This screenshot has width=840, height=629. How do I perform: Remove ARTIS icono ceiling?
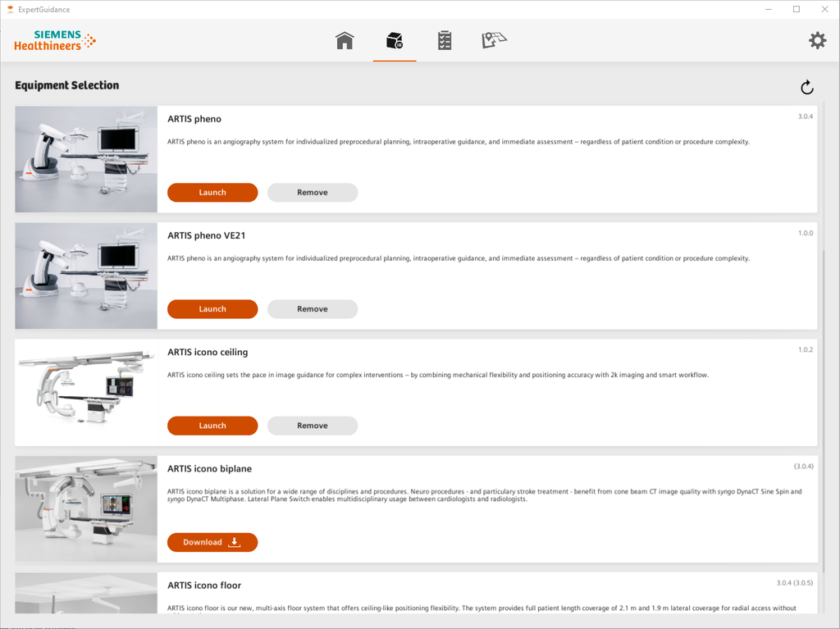click(x=313, y=426)
